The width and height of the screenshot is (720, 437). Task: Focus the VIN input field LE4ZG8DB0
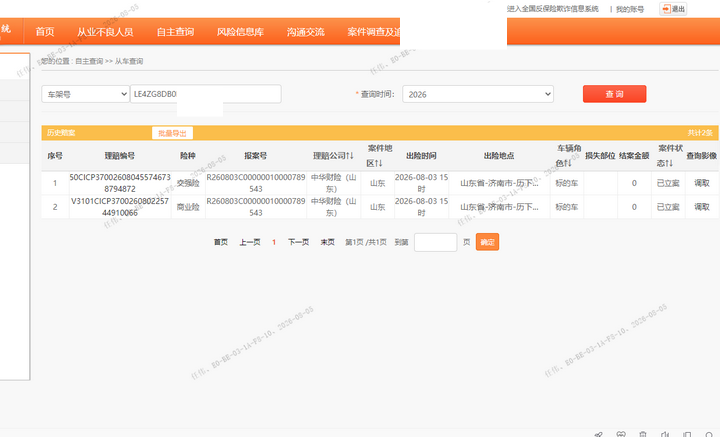[x=206, y=94]
